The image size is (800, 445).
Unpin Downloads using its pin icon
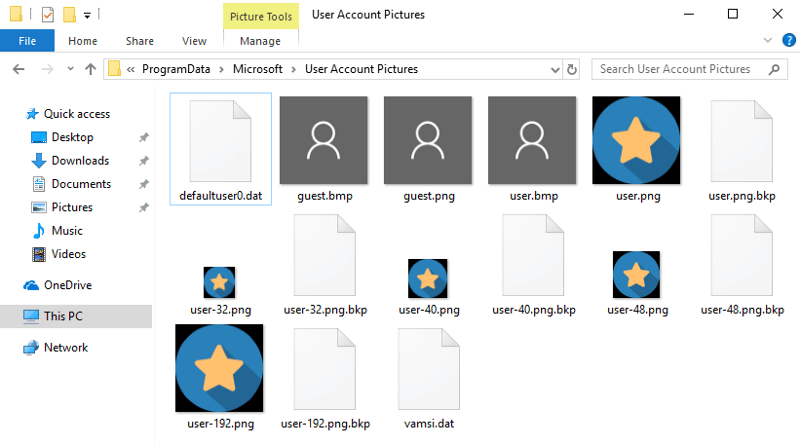pos(144,161)
